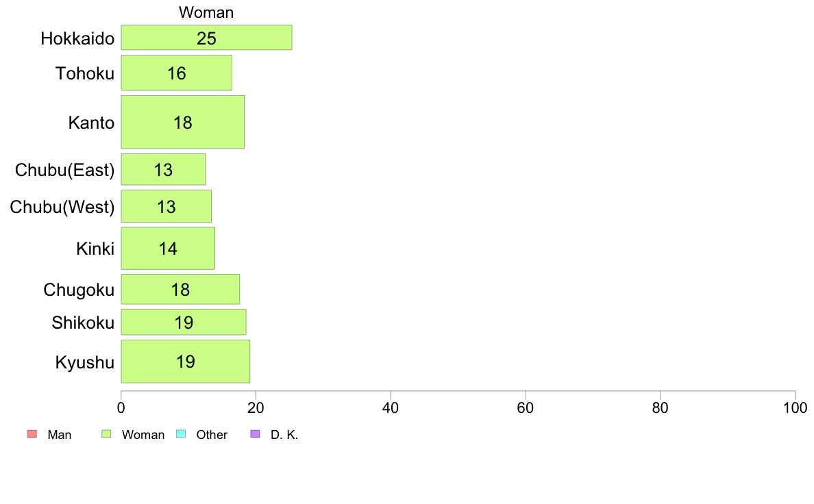This screenshot has height=504, width=814.
Task: Select the Shikoku bar showing 19
Action: coord(184,323)
